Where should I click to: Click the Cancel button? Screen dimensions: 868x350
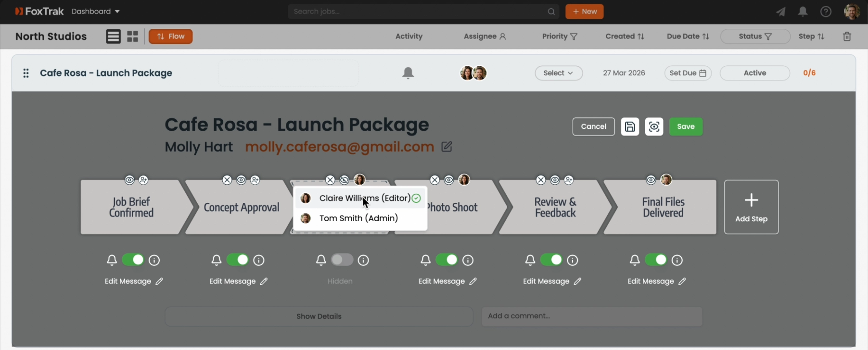(594, 126)
